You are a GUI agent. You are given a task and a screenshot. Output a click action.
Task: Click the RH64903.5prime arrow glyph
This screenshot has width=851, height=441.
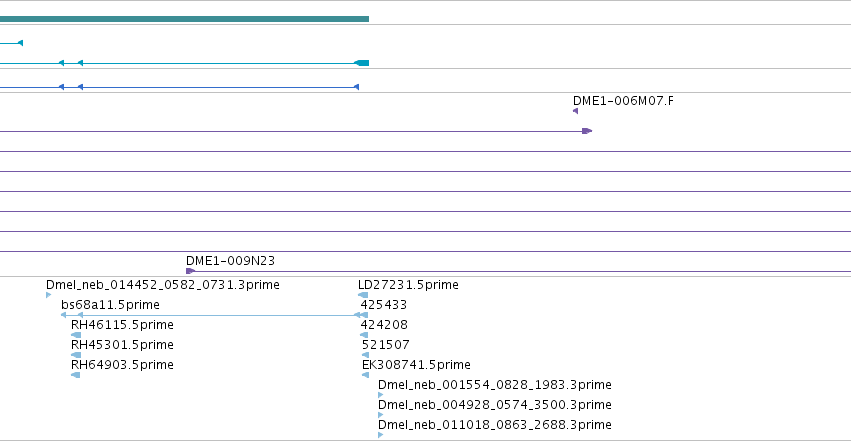click(x=75, y=375)
